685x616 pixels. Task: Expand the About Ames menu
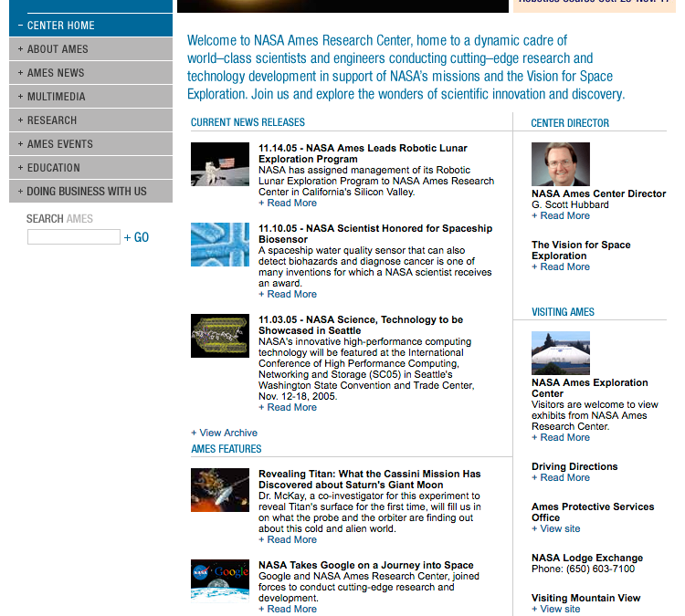click(x=90, y=49)
